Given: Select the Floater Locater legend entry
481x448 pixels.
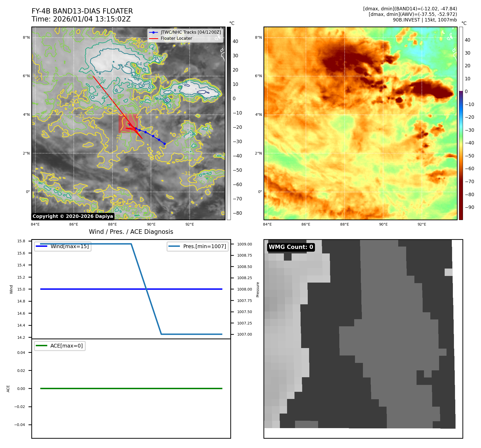Looking at the screenshot, I should (x=176, y=38).
